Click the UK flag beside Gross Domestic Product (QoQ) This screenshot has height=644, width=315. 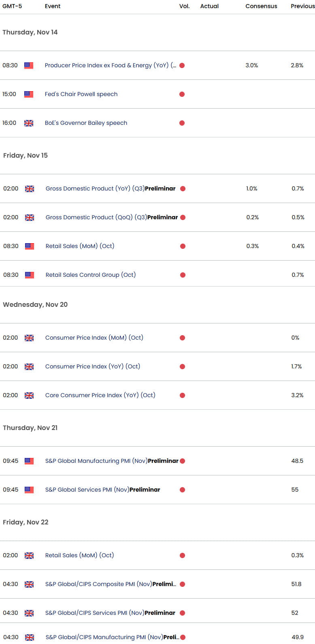coord(29,217)
